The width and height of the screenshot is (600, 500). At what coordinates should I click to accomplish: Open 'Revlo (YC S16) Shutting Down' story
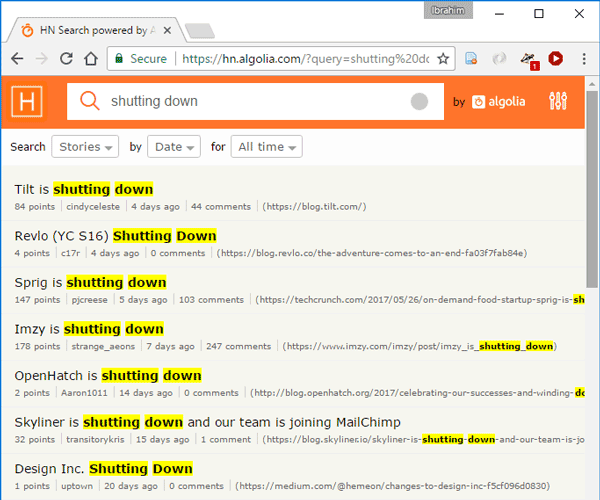click(116, 236)
